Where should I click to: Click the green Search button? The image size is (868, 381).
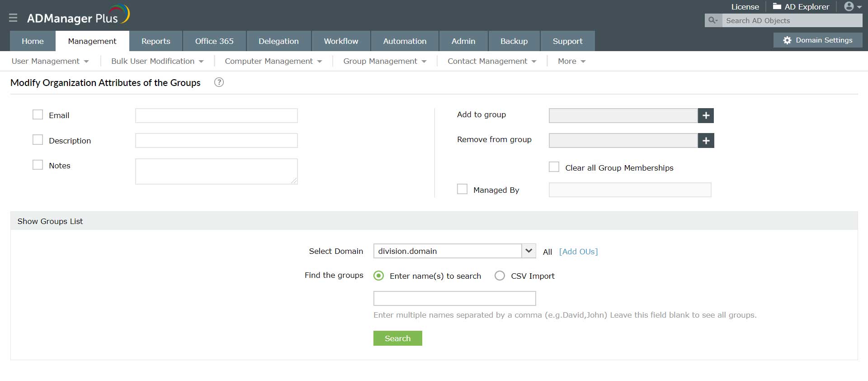[x=398, y=338]
